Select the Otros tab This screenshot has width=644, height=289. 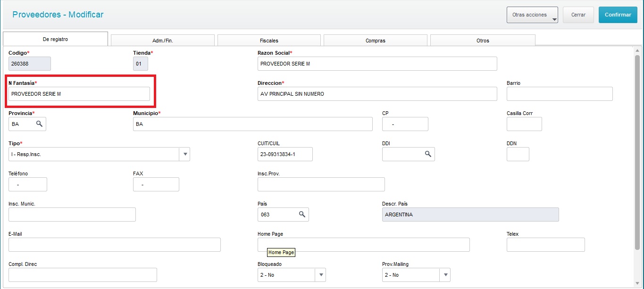pyautogui.click(x=483, y=41)
